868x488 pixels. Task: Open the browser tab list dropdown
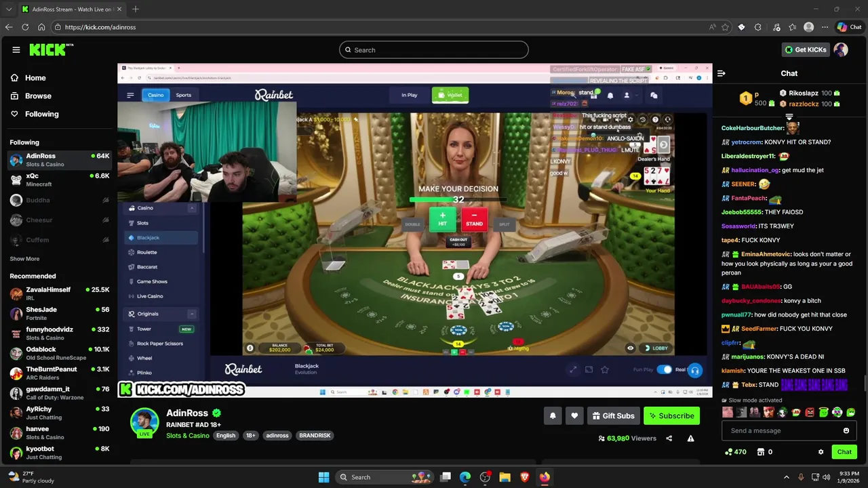9,9
